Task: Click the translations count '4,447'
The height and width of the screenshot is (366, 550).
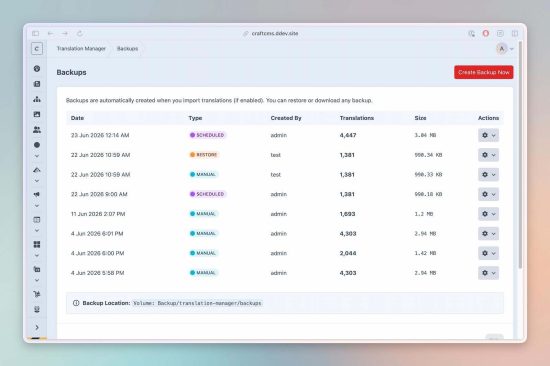Action: pos(348,135)
